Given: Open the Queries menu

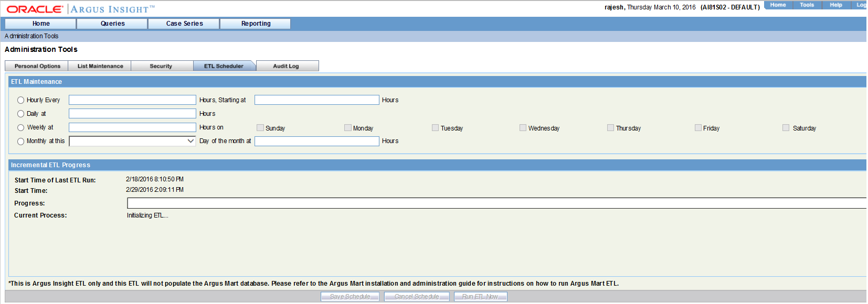Looking at the screenshot, I should (113, 24).
